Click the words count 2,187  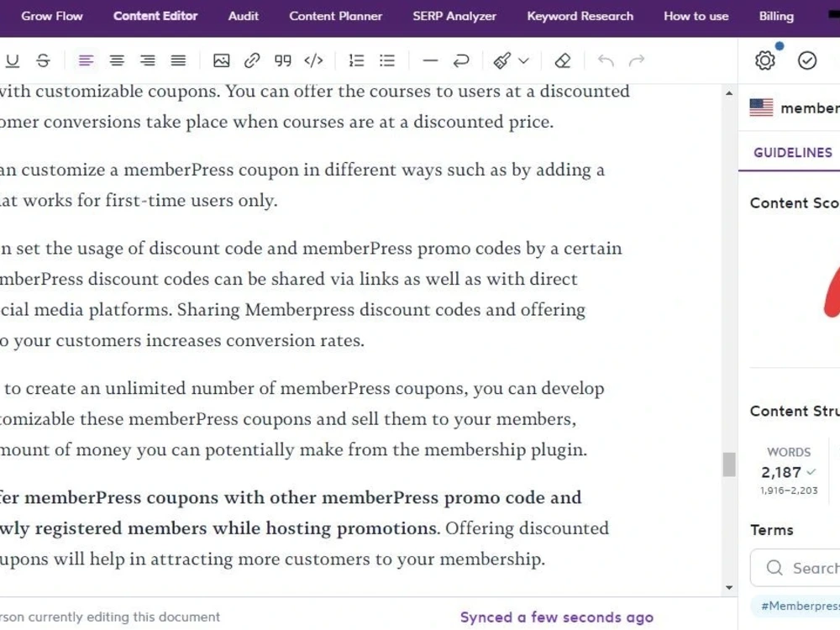[781, 472]
